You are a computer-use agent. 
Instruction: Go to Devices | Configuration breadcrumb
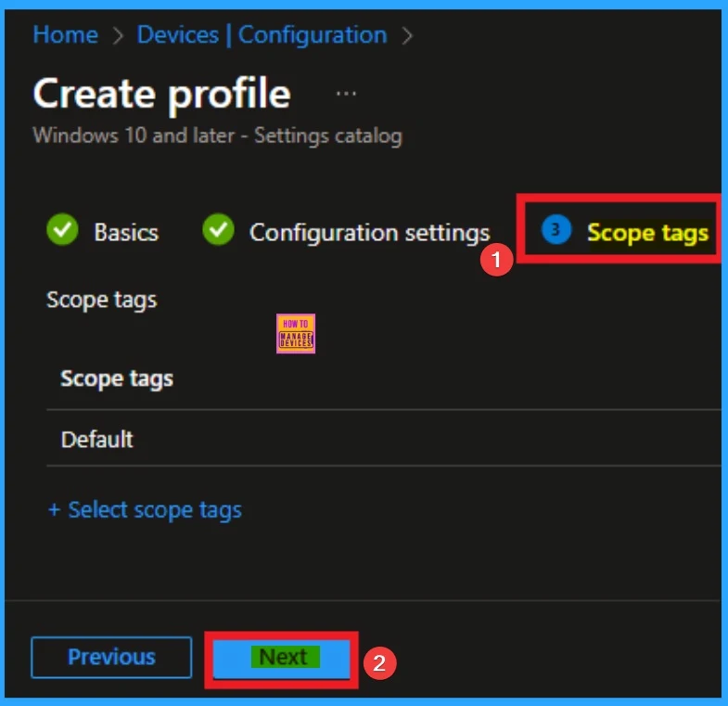pyautogui.click(x=262, y=35)
